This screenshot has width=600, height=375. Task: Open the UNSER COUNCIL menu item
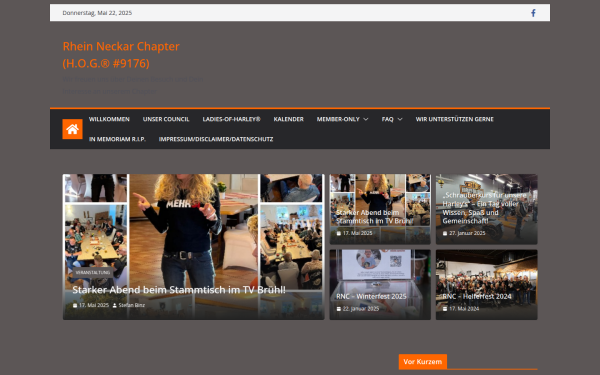click(x=166, y=119)
